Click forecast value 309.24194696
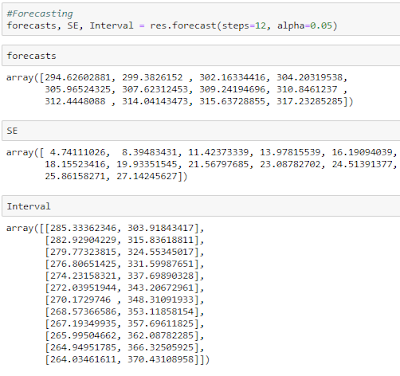Viewport: 400px width, 376px height. pos(232,89)
